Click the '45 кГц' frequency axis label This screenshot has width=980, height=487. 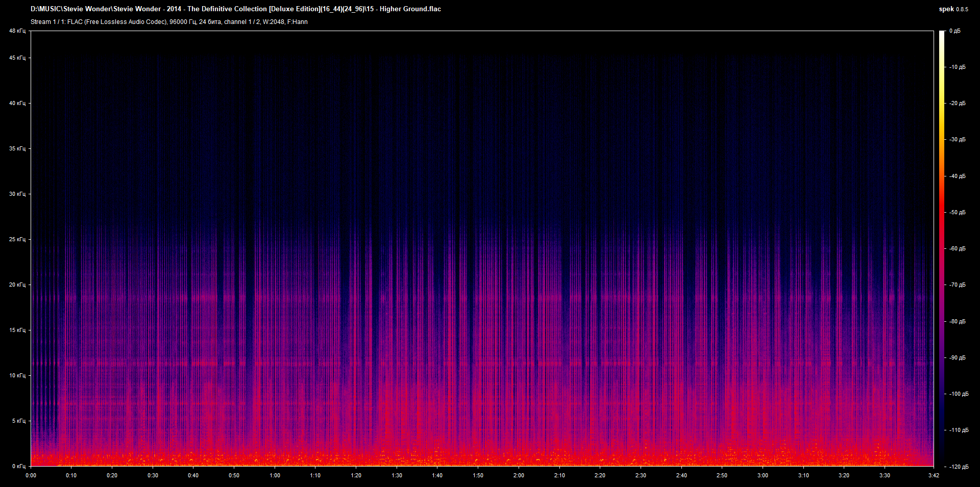(17, 58)
